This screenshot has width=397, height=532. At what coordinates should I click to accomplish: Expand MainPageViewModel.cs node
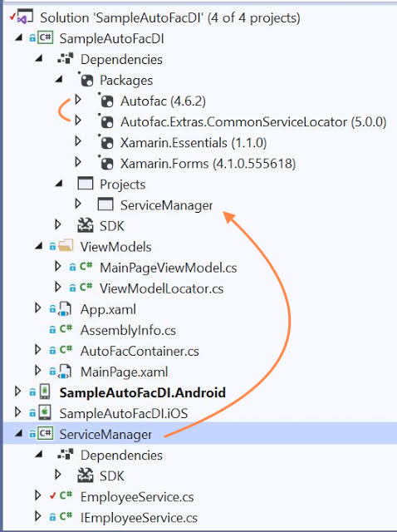pos(58,266)
